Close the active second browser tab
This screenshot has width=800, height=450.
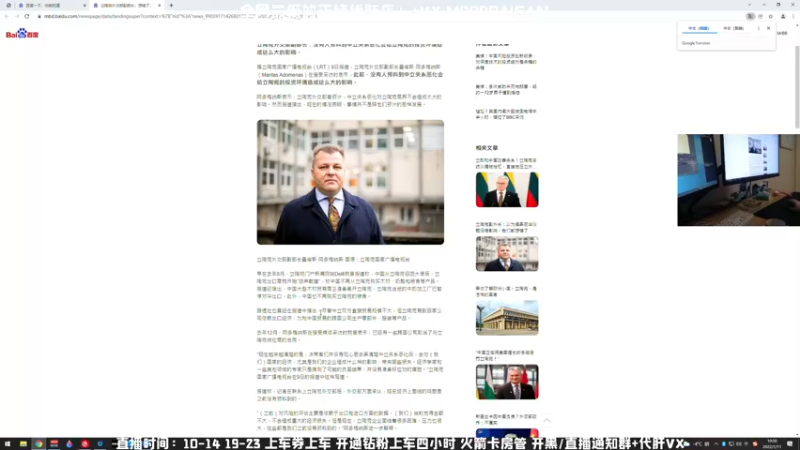click(159, 5)
